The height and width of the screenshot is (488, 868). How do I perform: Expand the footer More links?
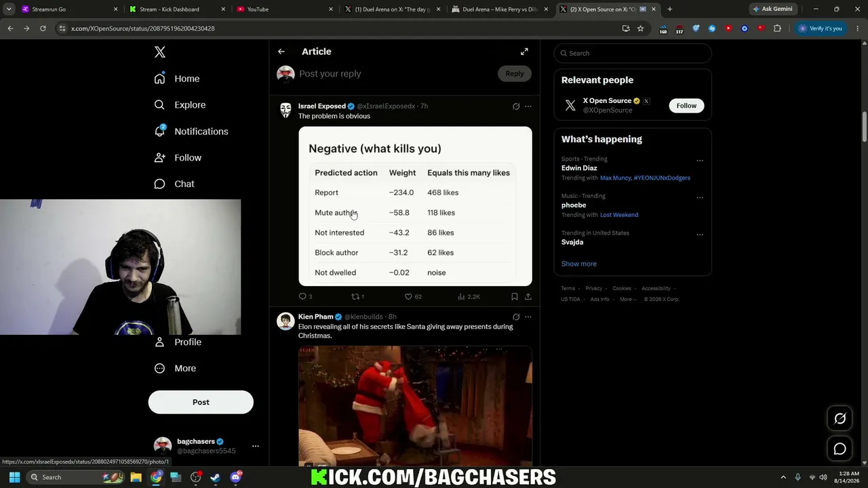click(x=628, y=299)
